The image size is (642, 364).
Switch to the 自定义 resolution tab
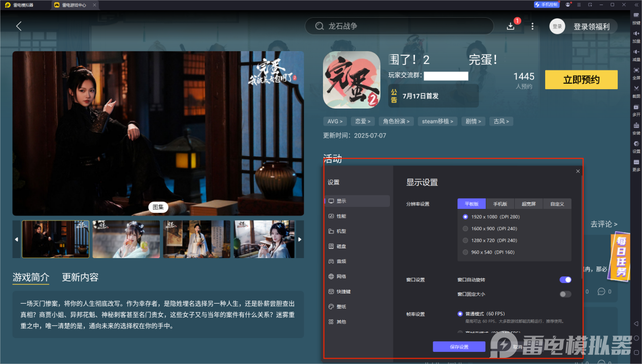coord(557,204)
